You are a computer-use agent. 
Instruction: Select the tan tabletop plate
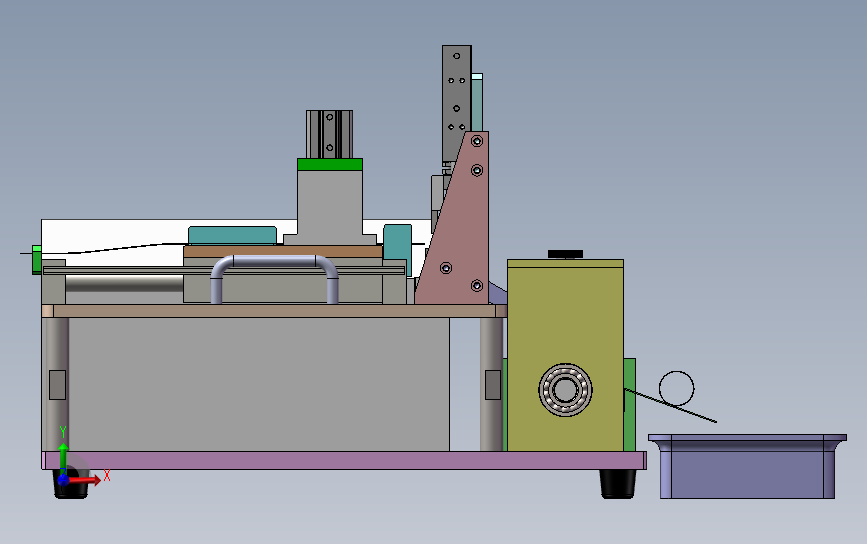point(274,311)
